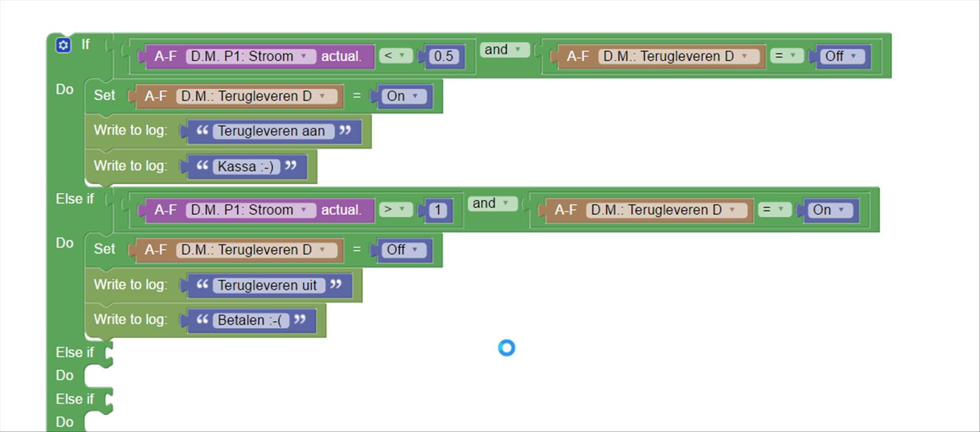
Task: Change the Off state dropdown in the If condition
Action: tap(842, 56)
